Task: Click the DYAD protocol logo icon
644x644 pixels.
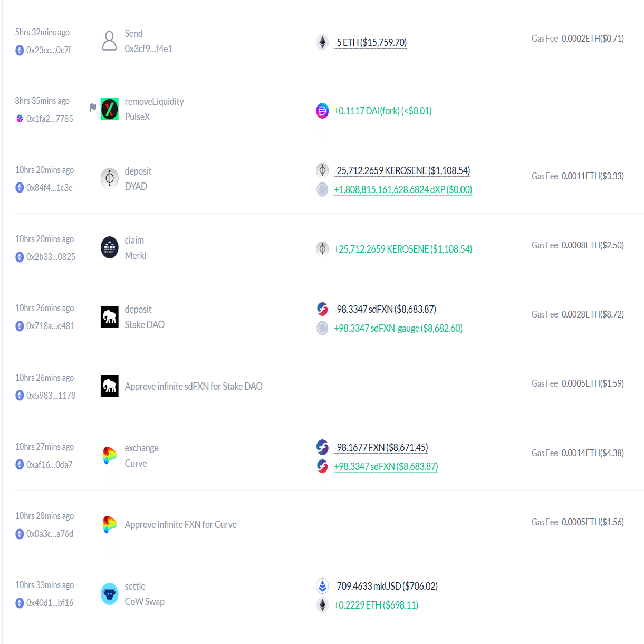Action: 110,178
